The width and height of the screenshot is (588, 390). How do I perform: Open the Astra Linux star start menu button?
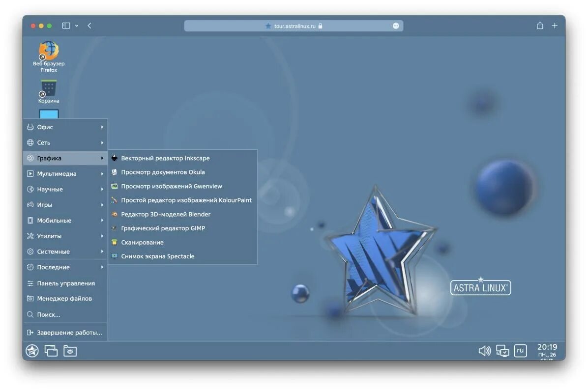tap(32, 351)
